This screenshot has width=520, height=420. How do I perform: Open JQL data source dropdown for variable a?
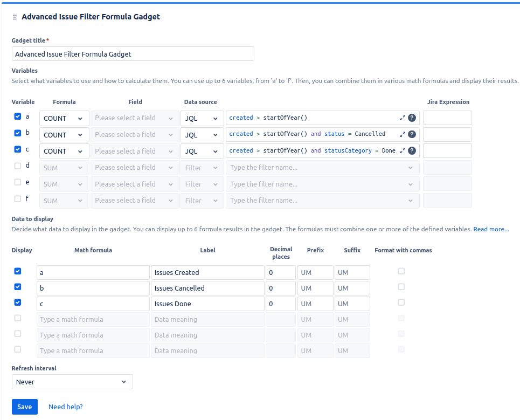click(x=202, y=119)
